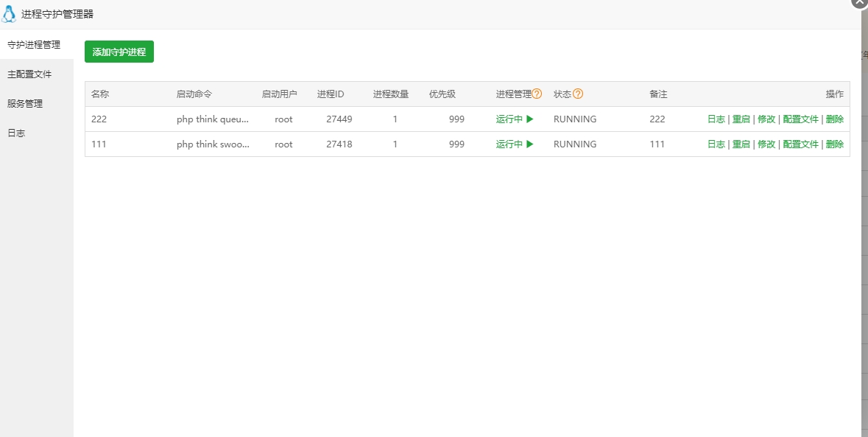View 日志 for process 222

pyautogui.click(x=716, y=119)
